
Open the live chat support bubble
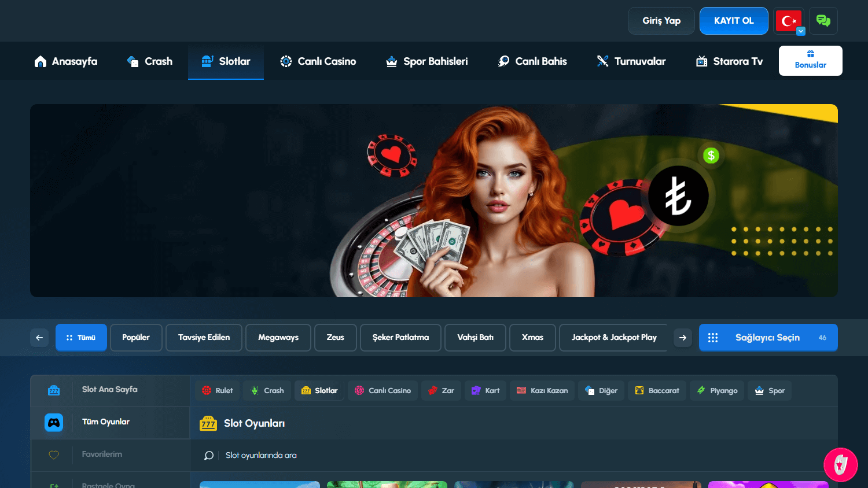click(823, 20)
